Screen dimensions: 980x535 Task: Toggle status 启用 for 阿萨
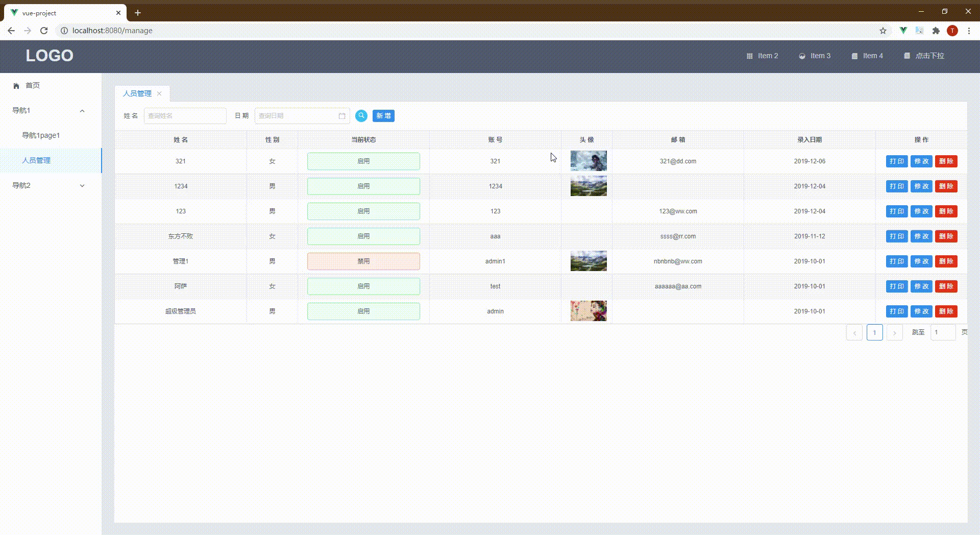[363, 286]
